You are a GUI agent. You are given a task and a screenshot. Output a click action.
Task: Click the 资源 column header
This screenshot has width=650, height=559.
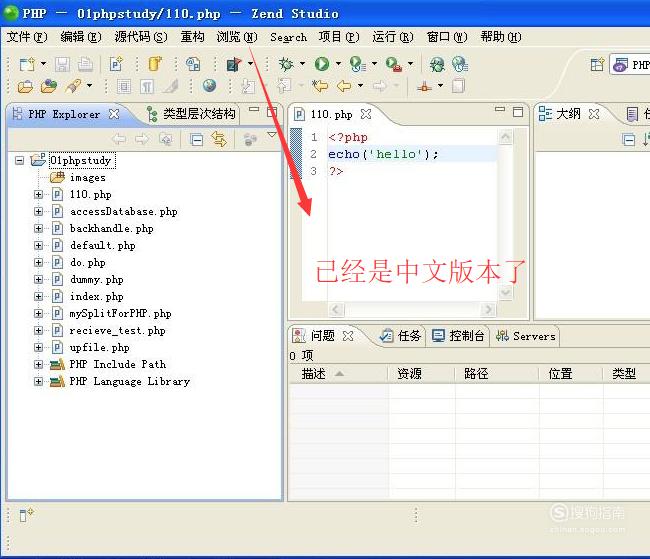pyautogui.click(x=422, y=374)
